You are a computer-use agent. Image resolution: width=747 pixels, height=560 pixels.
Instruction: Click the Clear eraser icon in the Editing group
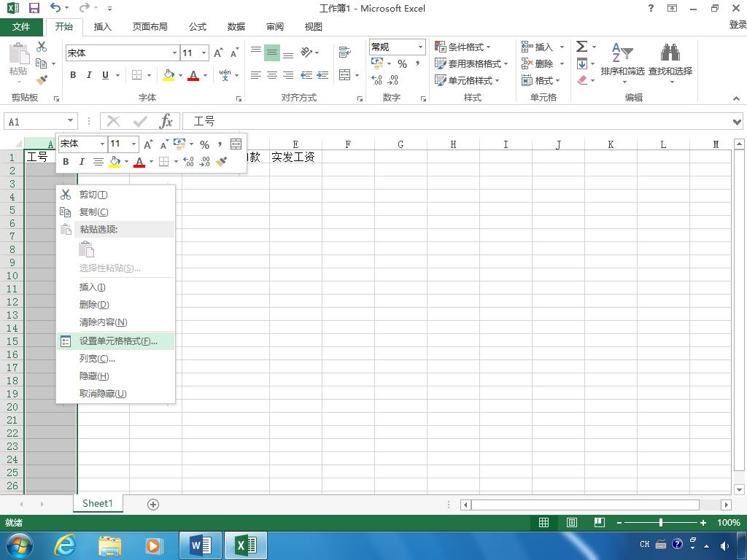[581, 80]
